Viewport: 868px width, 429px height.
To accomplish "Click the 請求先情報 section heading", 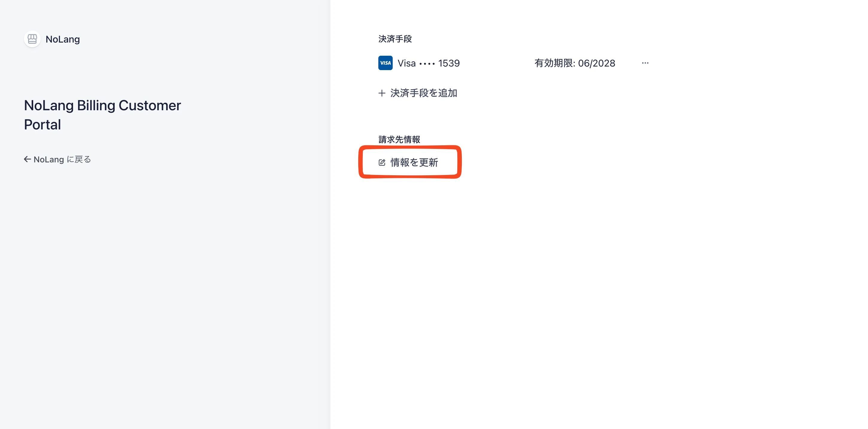I will 399,139.
